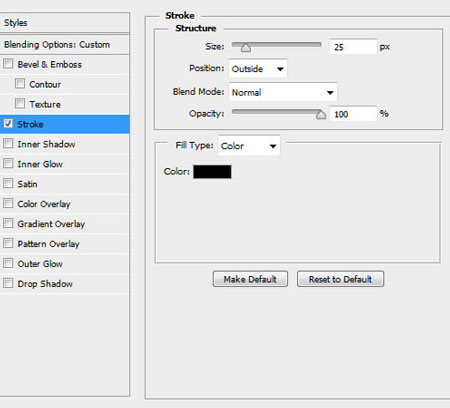450x408 pixels.
Task: Select the Satin label
Action: tap(27, 184)
